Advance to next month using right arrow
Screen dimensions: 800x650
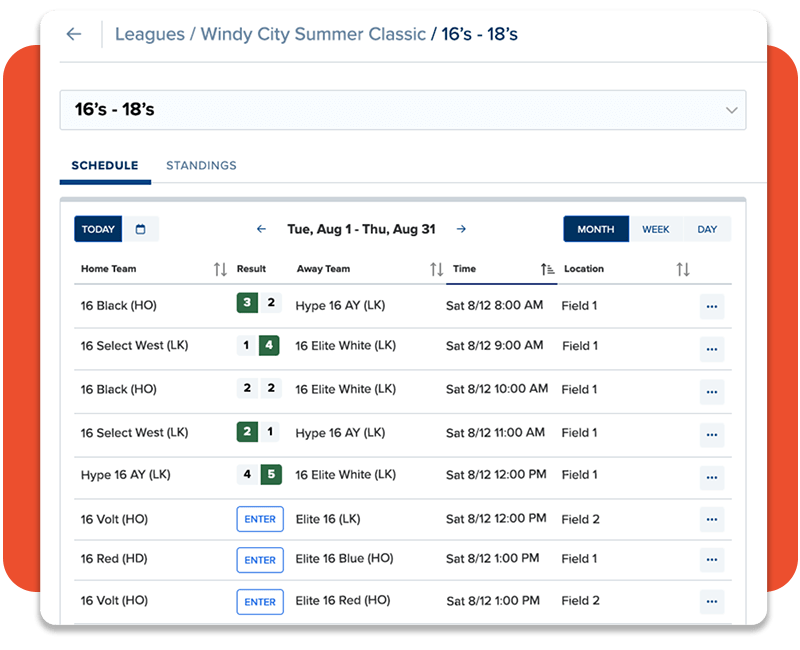coord(462,228)
